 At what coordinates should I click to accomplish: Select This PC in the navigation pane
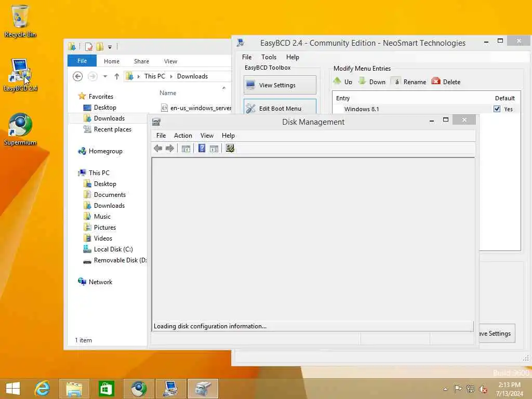(x=99, y=172)
